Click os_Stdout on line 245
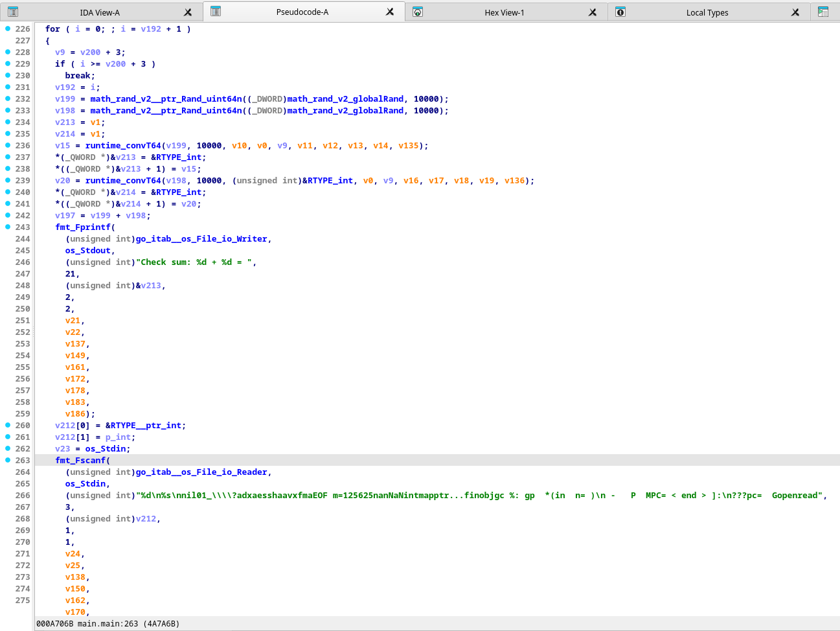 coord(88,251)
